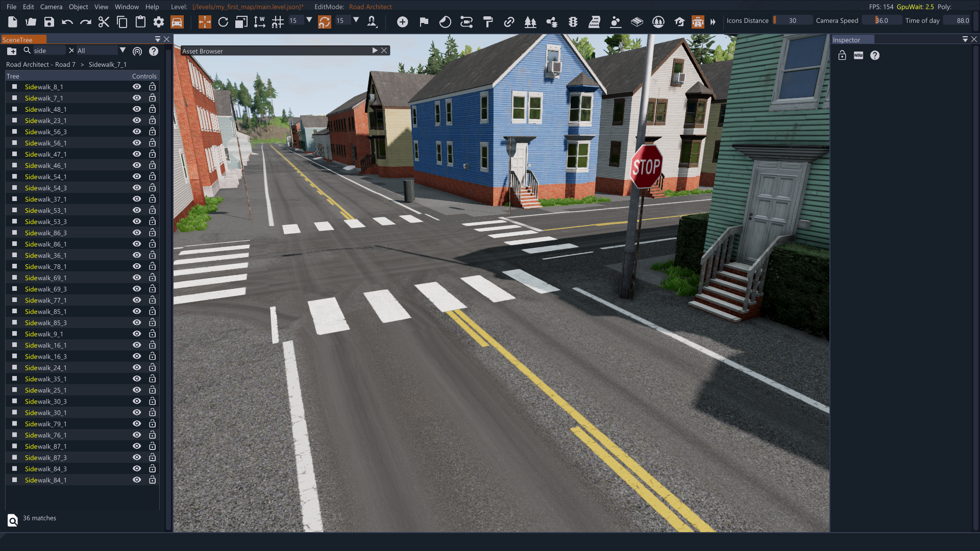Image resolution: width=980 pixels, height=551 pixels.
Task: Open the SceneTree panel options dropdown arrow
Action: 158,39
